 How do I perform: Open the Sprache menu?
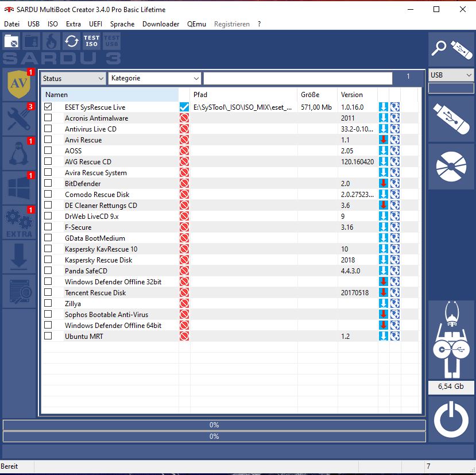pos(122,24)
